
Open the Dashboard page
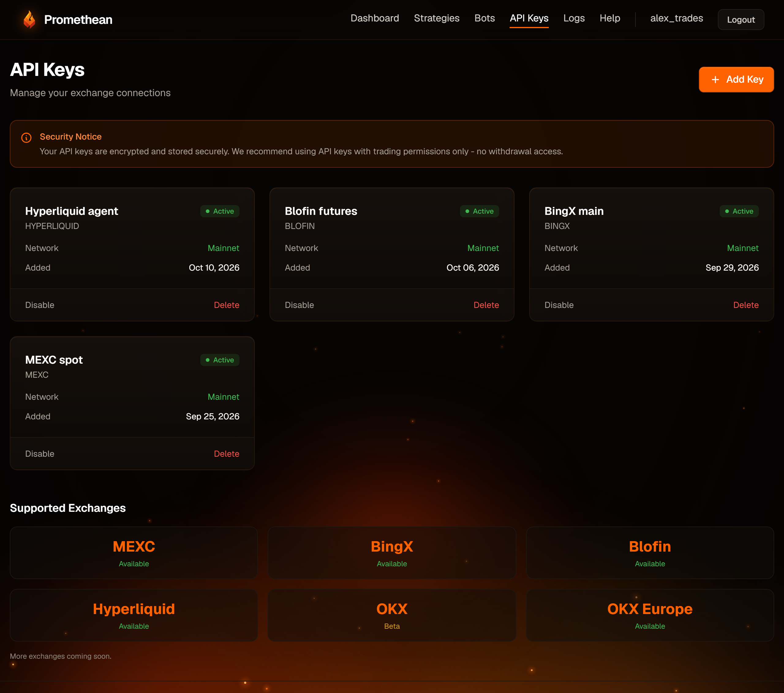[x=374, y=18]
